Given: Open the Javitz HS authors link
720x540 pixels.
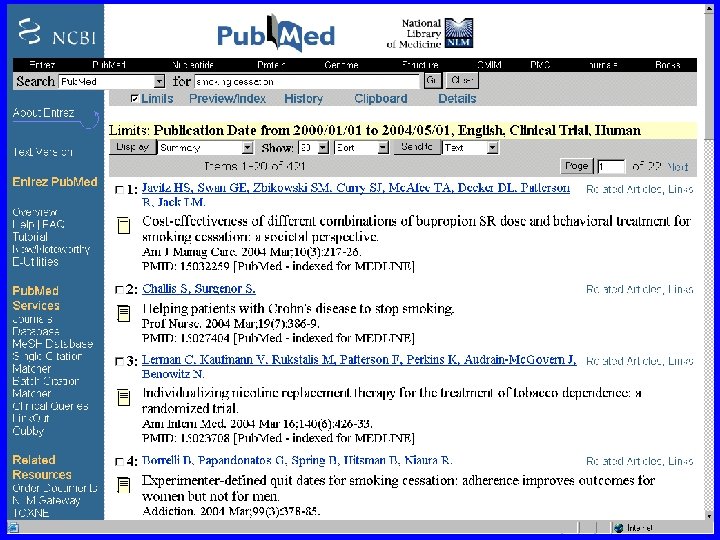Looking at the screenshot, I should point(356,195).
